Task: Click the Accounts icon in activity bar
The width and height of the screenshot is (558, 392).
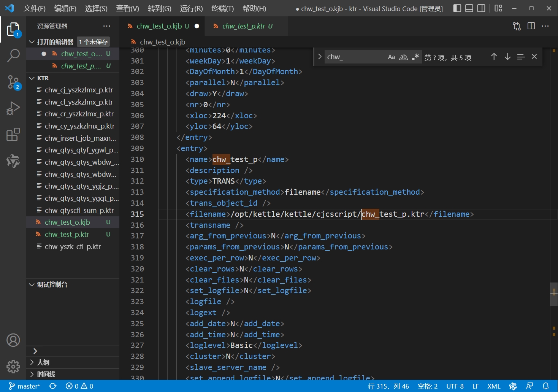Action: (13, 340)
